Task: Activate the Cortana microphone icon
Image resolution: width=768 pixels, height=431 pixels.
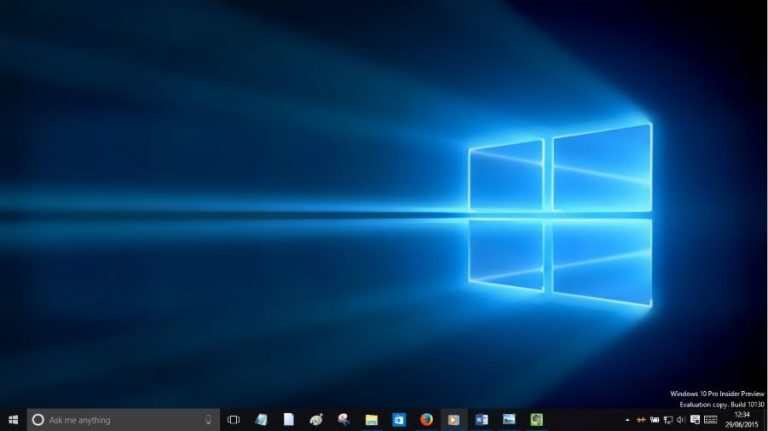Action: point(208,420)
